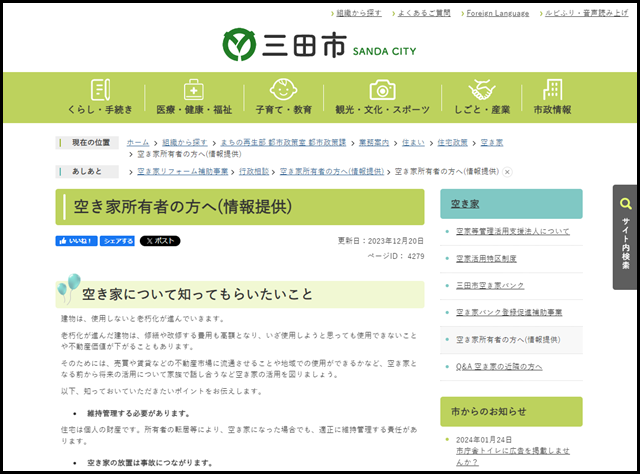This screenshot has height=474, width=640.
Task: Open 住宅政策 breadcrumb link
Action: click(452, 142)
